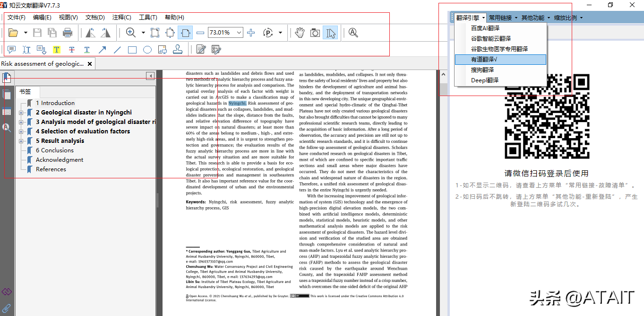Open the zoom percentage 73.01% dropdown

[239, 33]
